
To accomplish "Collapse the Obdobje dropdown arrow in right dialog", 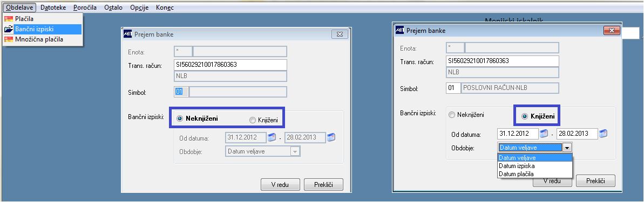I will [567, 148].
